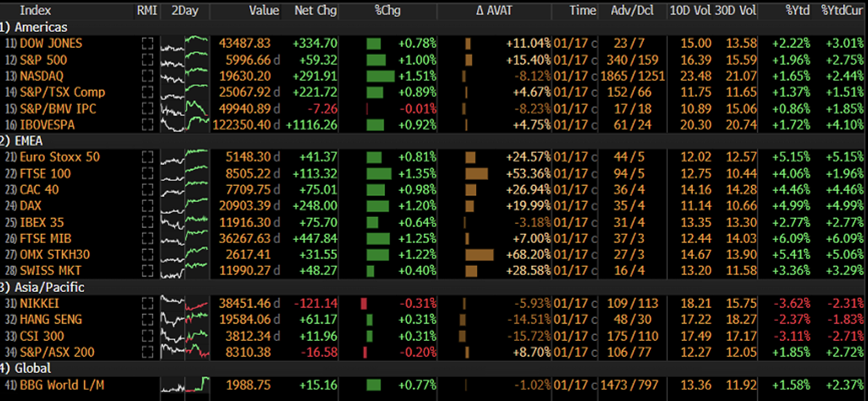Open the 2-day sparkline for BBG World L/M
Viewport: 868px width, 401px height.
[184, 384]
